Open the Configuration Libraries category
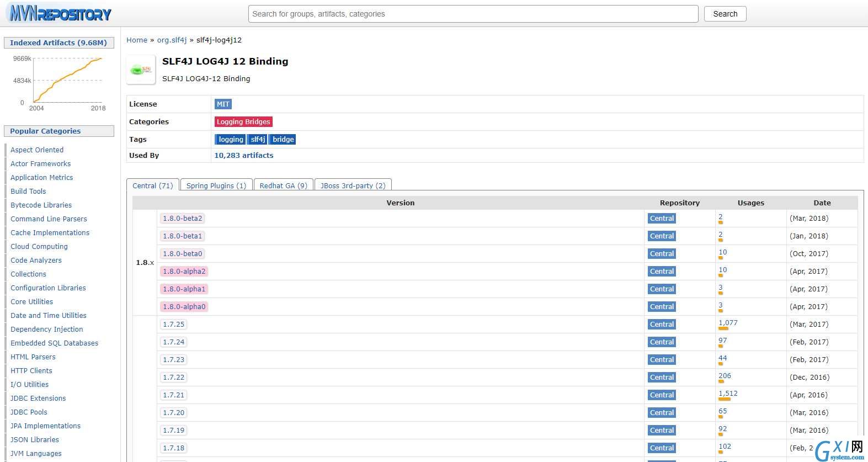Image resolution: width=868 pixels, height=462 pixels. (48, 288)
